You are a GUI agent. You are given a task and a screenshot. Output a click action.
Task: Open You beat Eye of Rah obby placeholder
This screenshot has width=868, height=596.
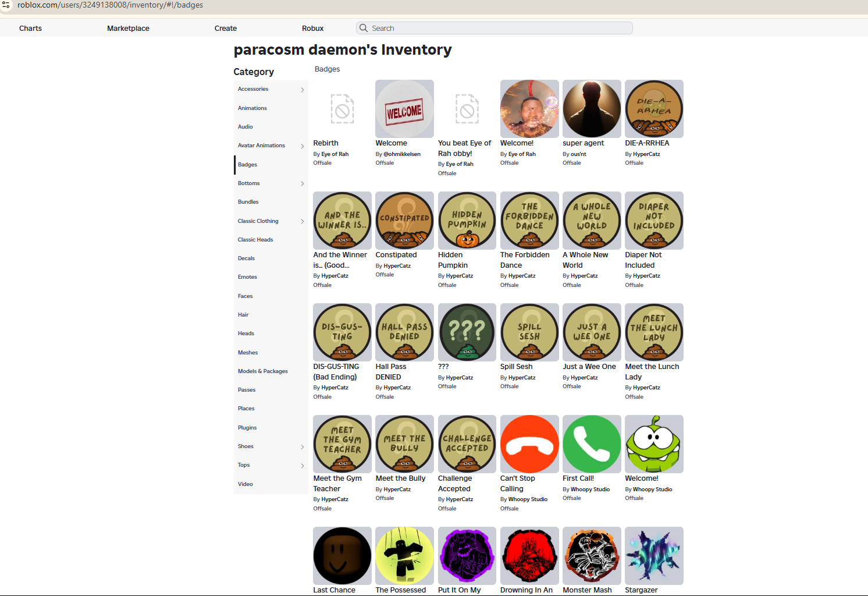pos(467,109)
